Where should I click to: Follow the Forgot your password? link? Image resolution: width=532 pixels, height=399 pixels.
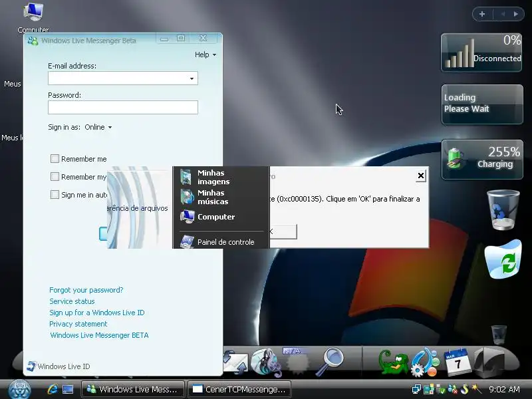86,290
